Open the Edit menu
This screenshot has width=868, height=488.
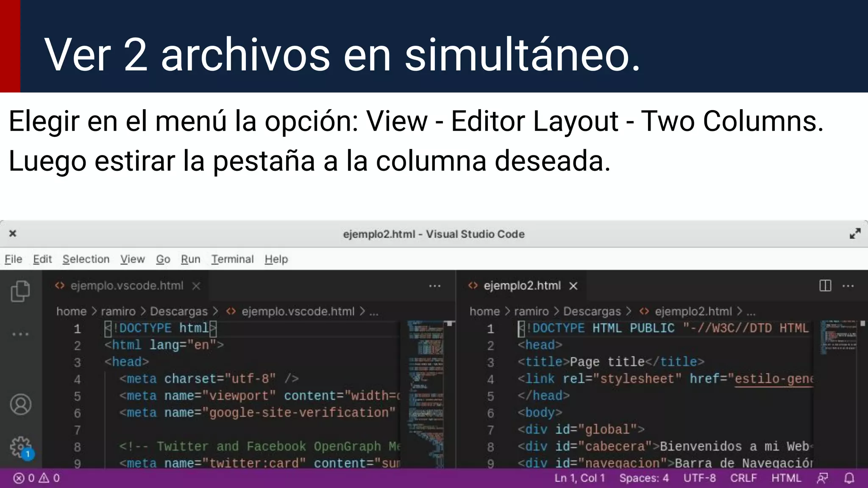(42, 259)
